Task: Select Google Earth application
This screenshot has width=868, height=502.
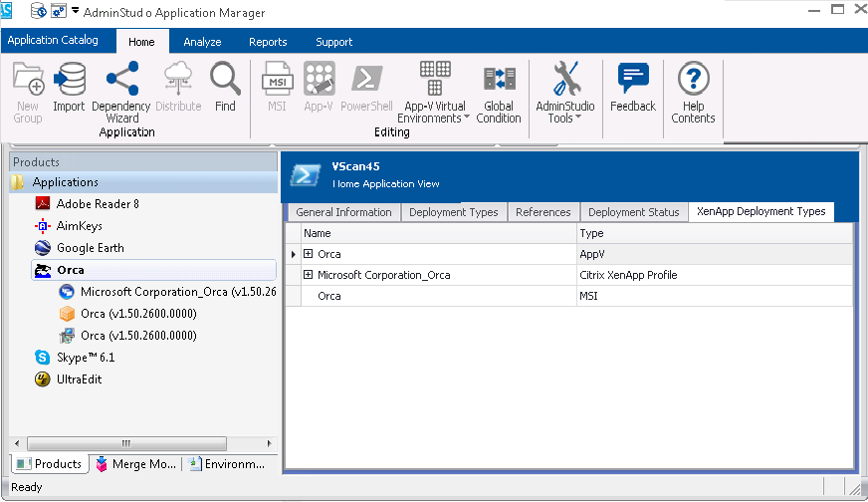Action: (x=90, y=248)
